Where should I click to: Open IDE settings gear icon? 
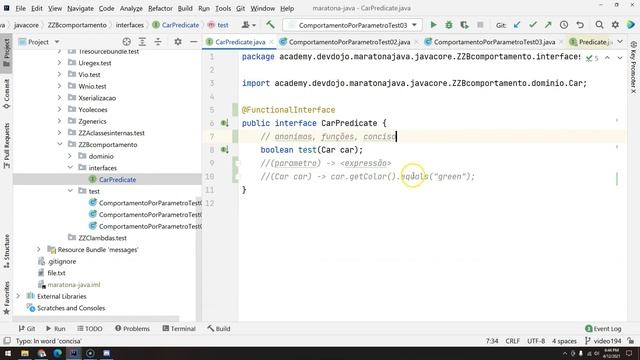615,25
